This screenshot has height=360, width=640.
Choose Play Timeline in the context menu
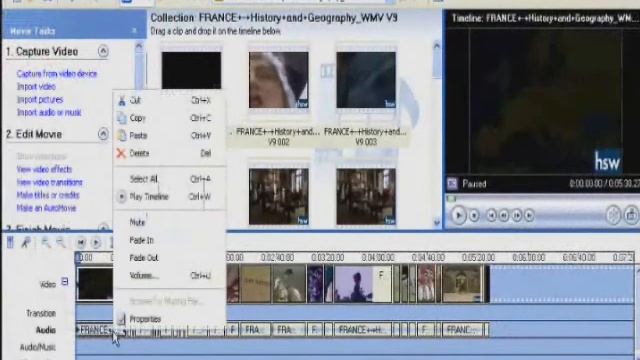(x=169, y=196)
